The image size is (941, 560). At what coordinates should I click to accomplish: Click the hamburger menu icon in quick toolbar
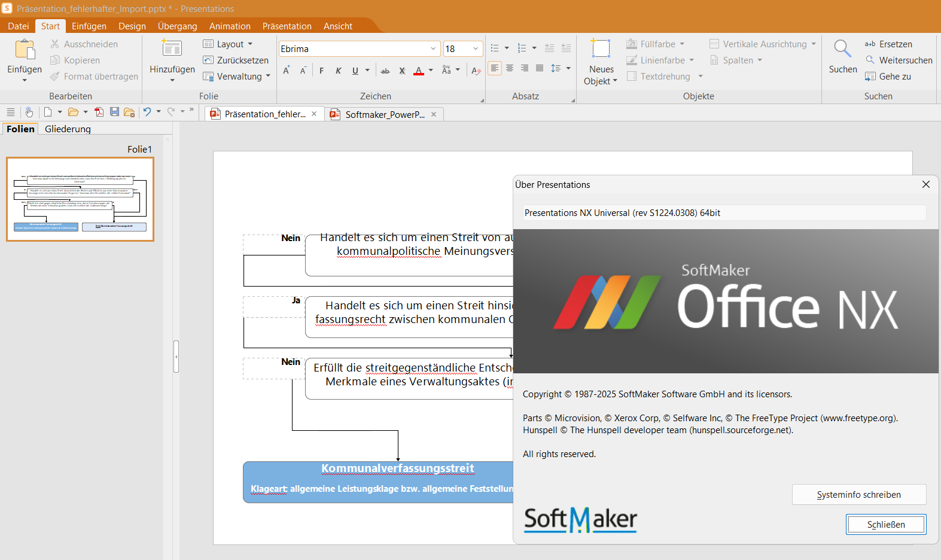click(x=11, y=112)
